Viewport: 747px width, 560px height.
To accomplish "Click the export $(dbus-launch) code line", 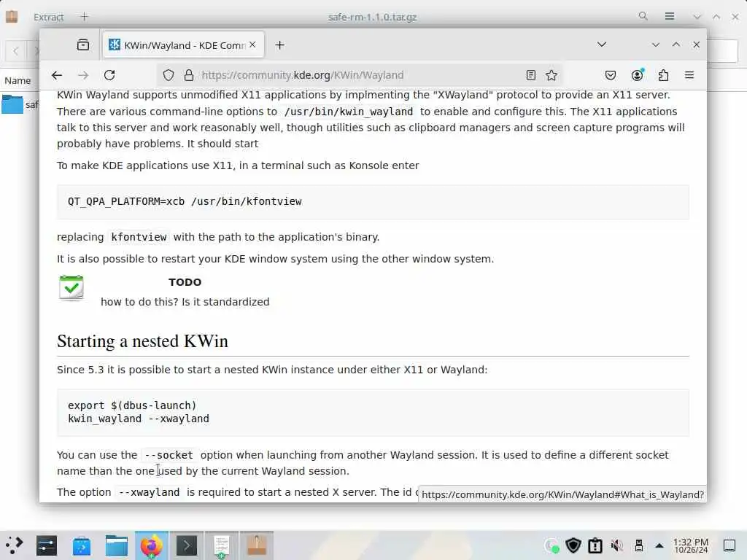I will pyautogui.click(x=132, y=405).
